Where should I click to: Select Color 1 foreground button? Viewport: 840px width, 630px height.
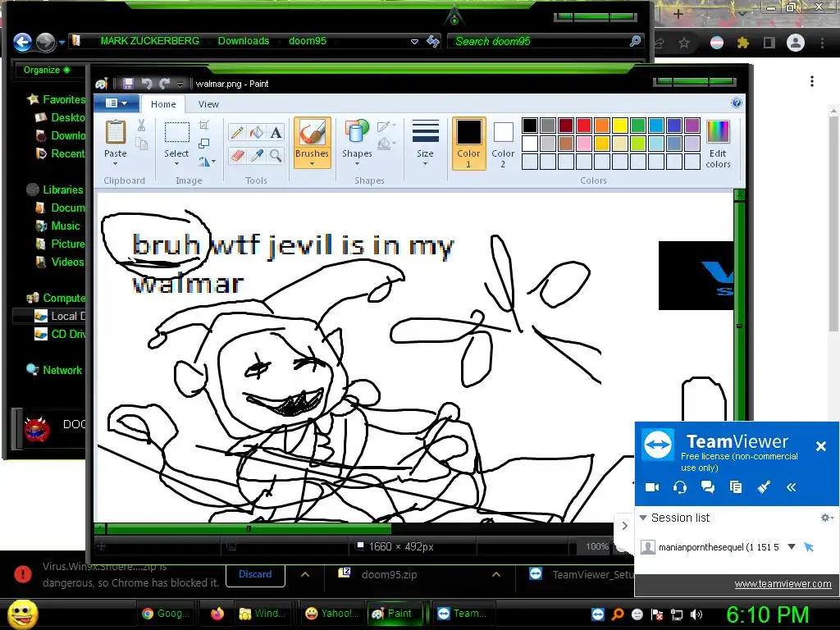click(468, 143)
